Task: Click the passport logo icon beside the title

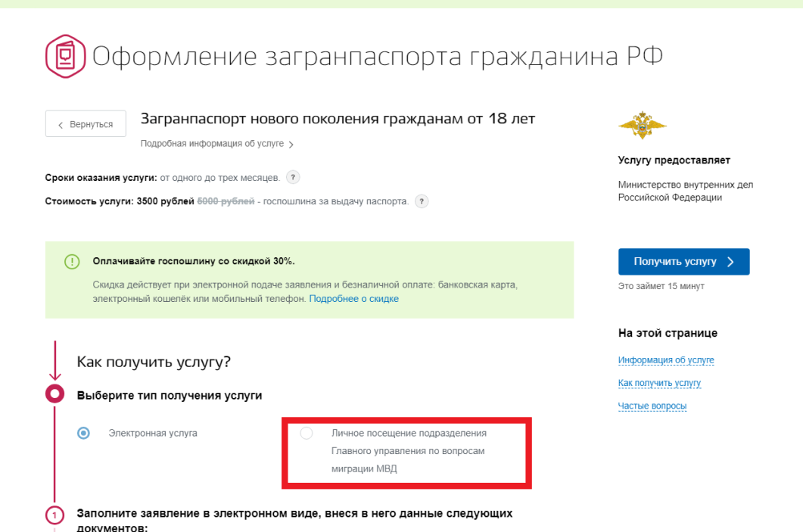Action: point(66,56)
